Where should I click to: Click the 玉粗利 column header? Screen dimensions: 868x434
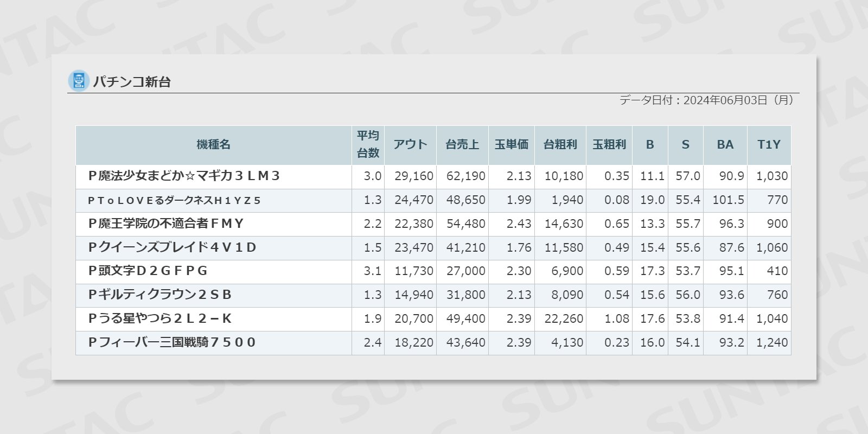pos(609,145)
